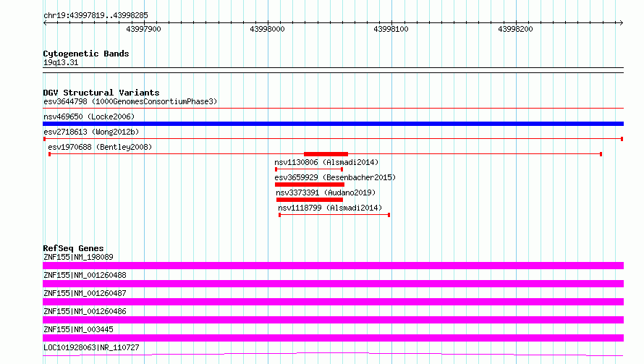The image size is (644, 364).
Task: Open ZNF155|NM_001260488 gene label
Action: [x=85, y=275]
